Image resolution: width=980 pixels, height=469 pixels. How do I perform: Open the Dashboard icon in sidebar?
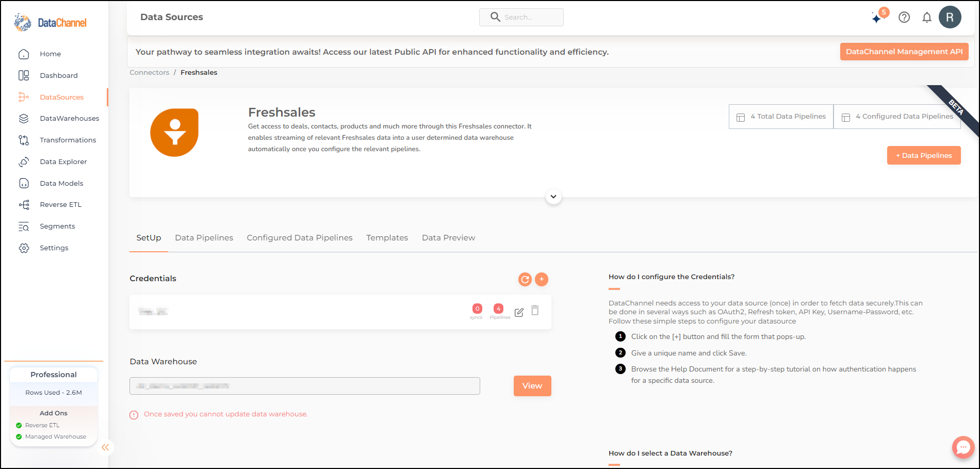(24, 75)
